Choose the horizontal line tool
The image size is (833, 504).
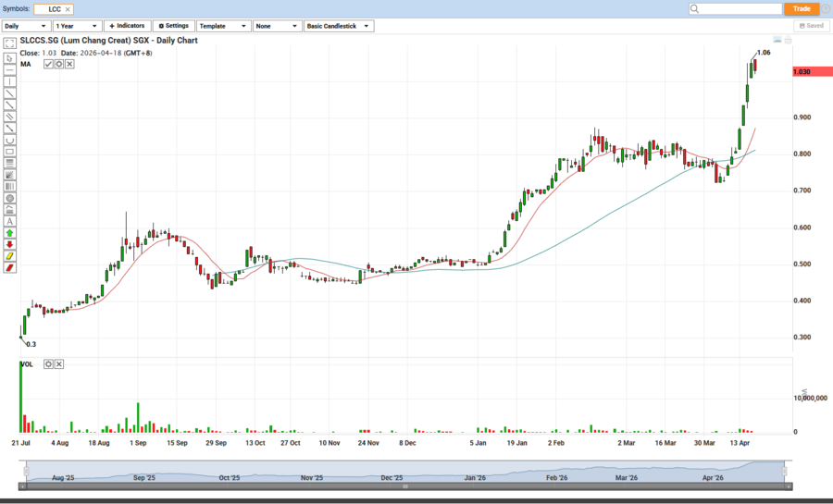point(10,69)
